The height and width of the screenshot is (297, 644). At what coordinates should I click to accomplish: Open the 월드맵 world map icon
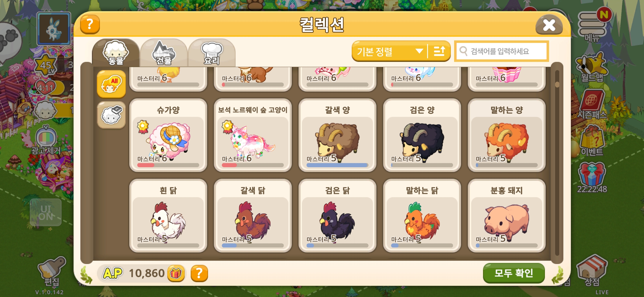pyautogui.click(x=592, y=67)
